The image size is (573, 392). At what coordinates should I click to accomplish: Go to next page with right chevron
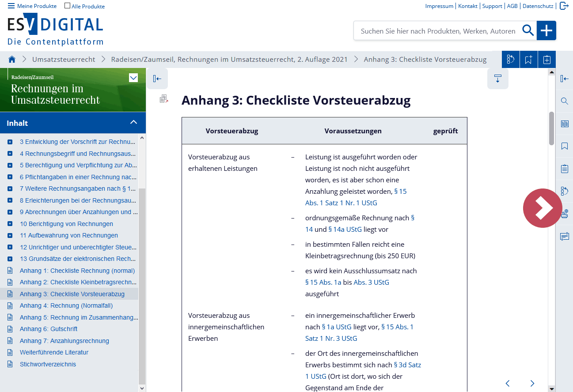[532, 383]
